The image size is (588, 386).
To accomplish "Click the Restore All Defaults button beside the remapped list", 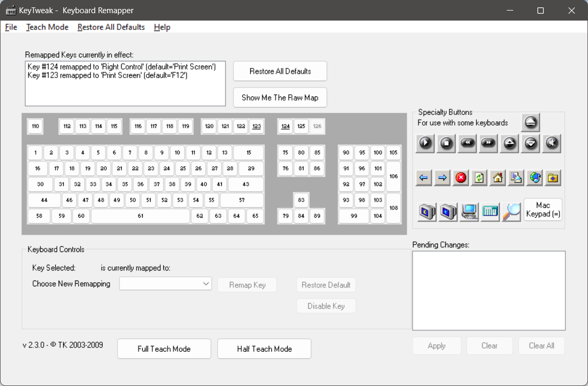I will pyautogui.click(x=280, y=71).
